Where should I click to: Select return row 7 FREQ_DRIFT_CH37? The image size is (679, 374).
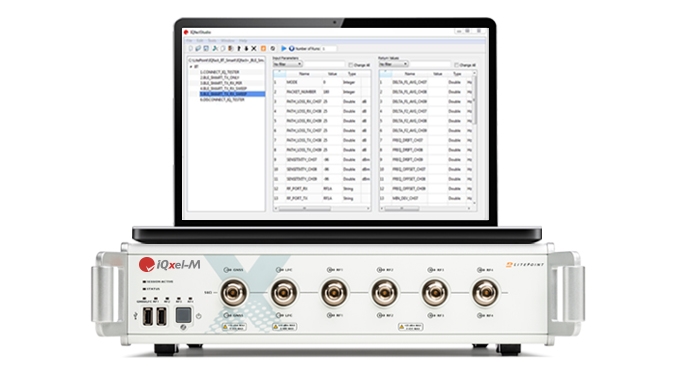click(x=426, y=140)
